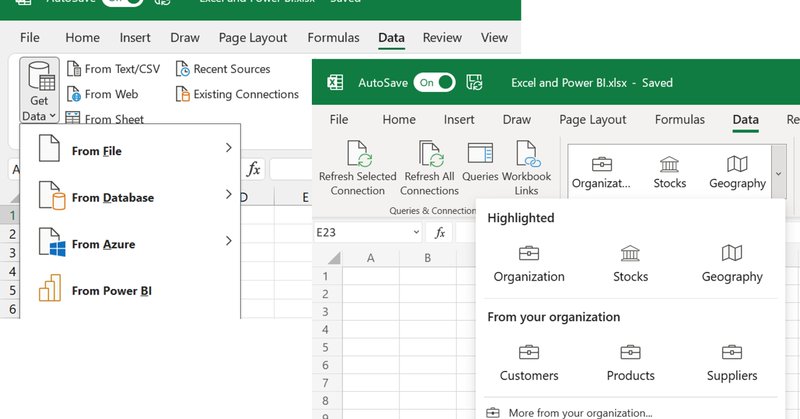Click From Text/CSV in left window
Screen dimensions: 800x419
click(x=114, y=68)
